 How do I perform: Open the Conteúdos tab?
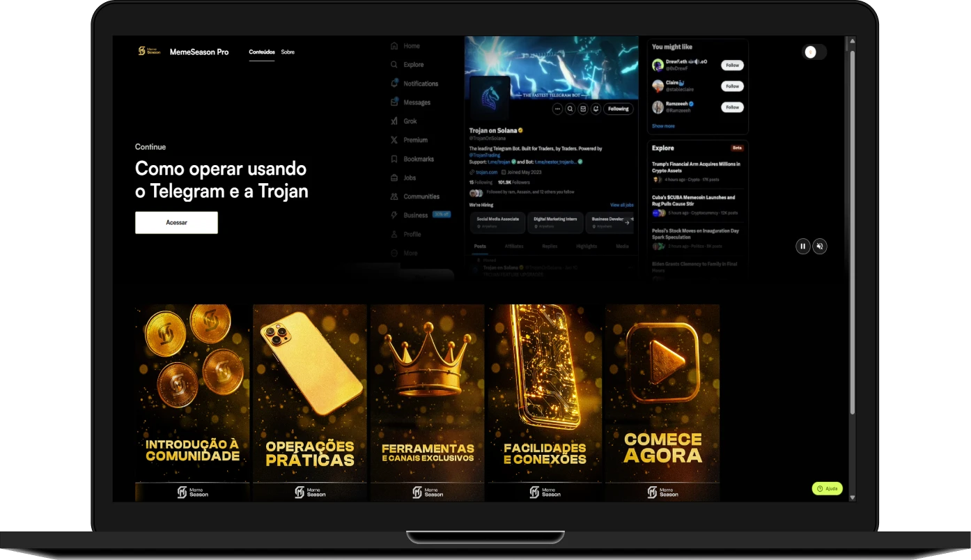262,52
